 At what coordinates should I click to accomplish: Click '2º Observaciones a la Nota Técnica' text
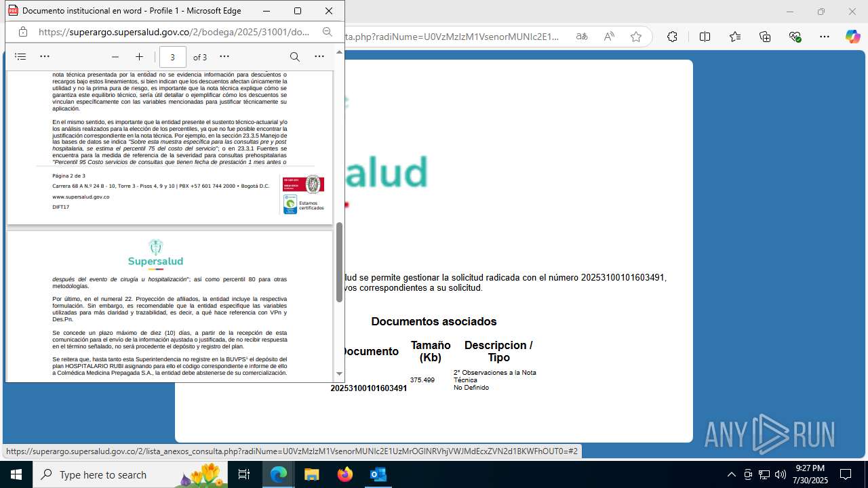tap(495, 376)
